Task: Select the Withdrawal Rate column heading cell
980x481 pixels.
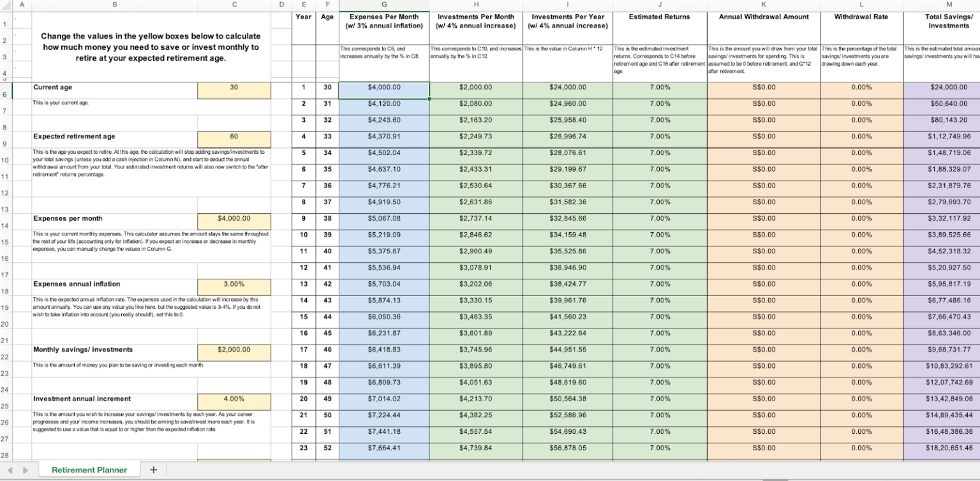Action: (x=861, y=17)
